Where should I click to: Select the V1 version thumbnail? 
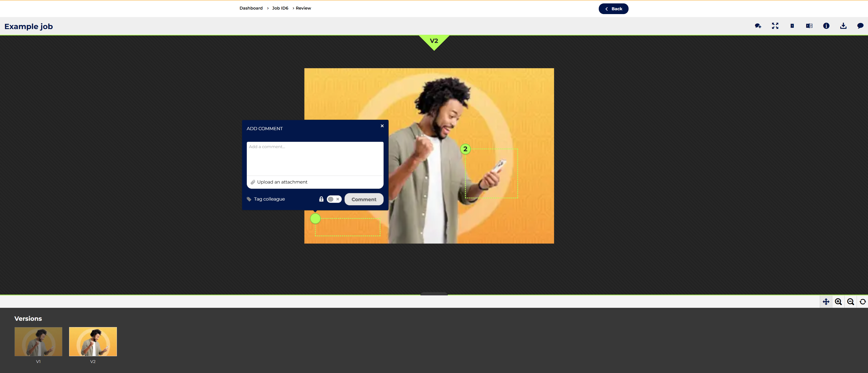point(38,342)
